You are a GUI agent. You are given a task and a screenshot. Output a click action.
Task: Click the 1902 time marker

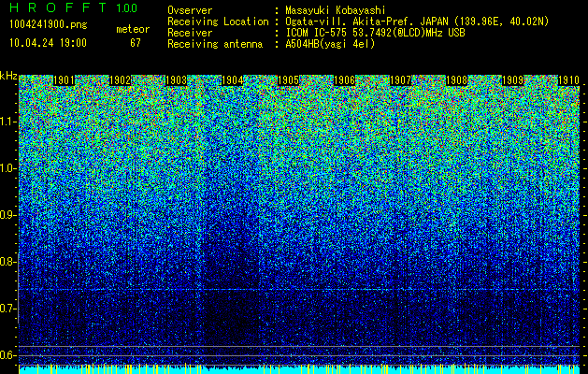[120, 80]
